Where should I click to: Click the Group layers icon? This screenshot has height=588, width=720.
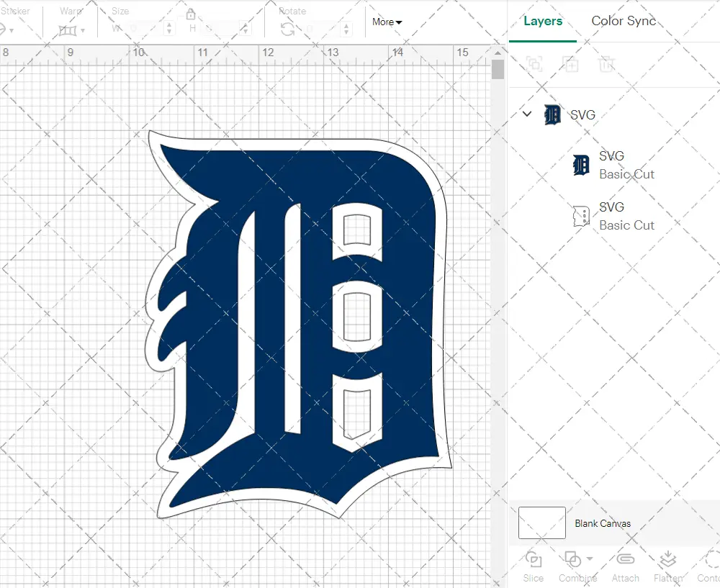[x=534, y=63]
